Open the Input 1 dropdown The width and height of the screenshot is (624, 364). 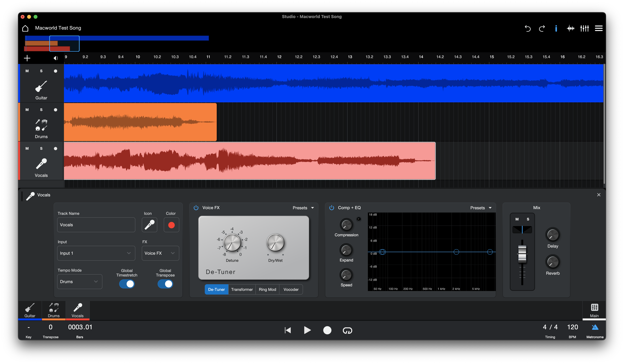[x=96, y=253]
